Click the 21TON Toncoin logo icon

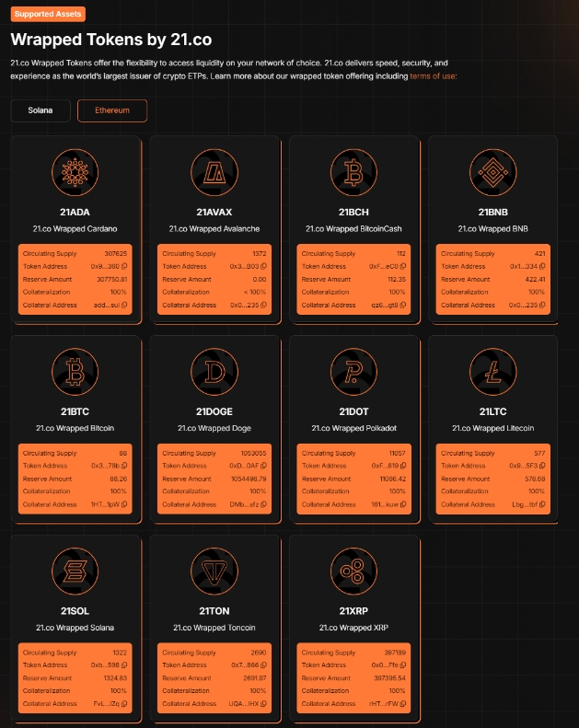(214, 571)
